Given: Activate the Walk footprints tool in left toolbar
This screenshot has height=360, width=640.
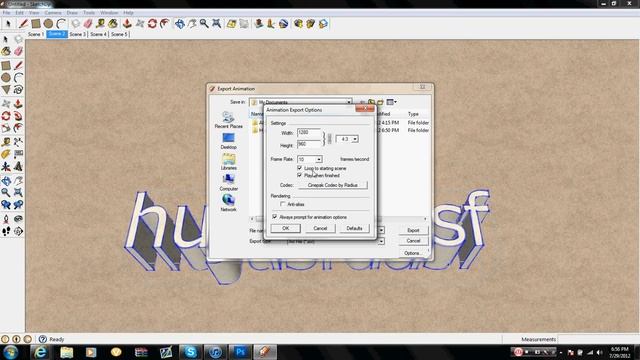Looking at the screenshot, I should (6, 231).
